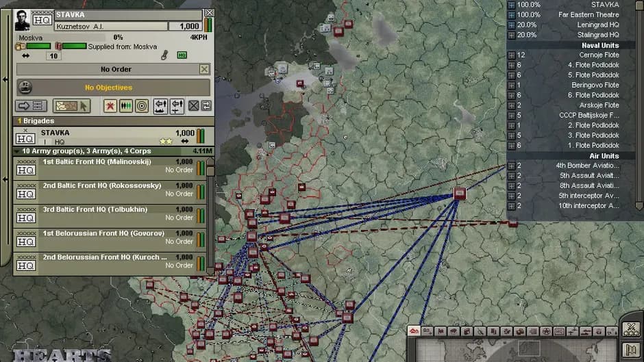
Task: Expand 4th Bomber Aviation entry
Action: [x=511, y=166]
